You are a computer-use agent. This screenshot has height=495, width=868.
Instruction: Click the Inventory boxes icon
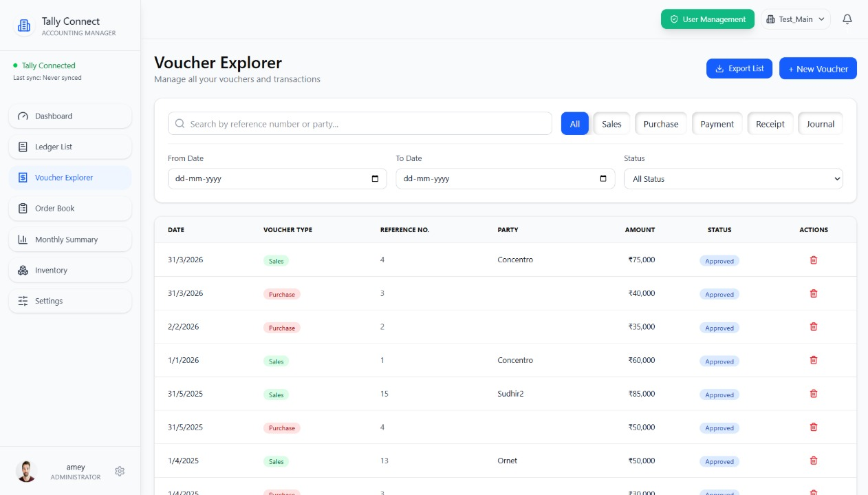[23, 271]
